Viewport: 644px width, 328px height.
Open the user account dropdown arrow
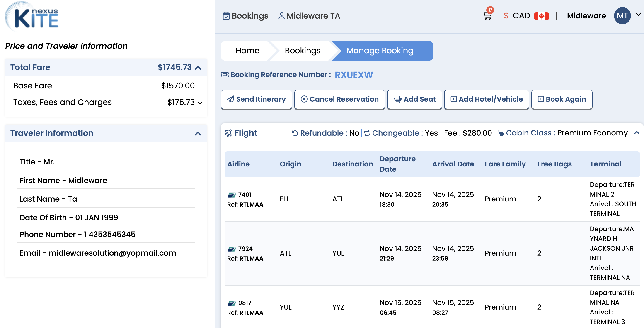pyautogui.click(x=638, y=15)
